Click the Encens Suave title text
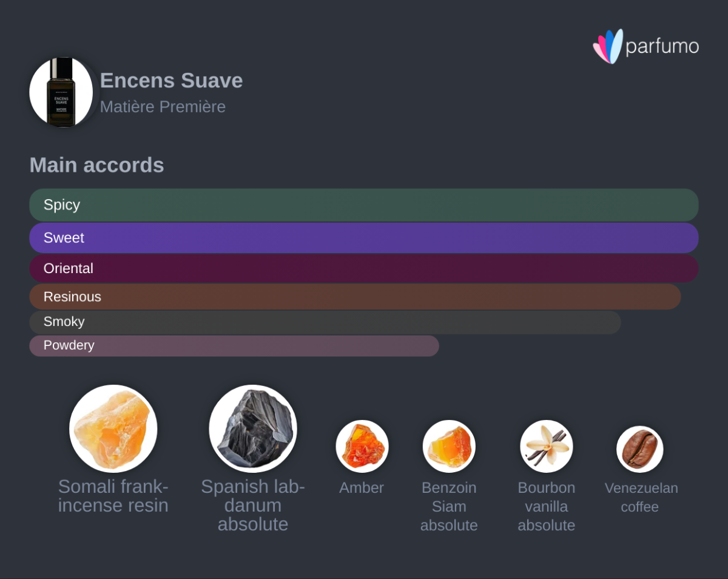Image resolution: width=728 pixels, height=579 pixels. [x=171, y=81]
